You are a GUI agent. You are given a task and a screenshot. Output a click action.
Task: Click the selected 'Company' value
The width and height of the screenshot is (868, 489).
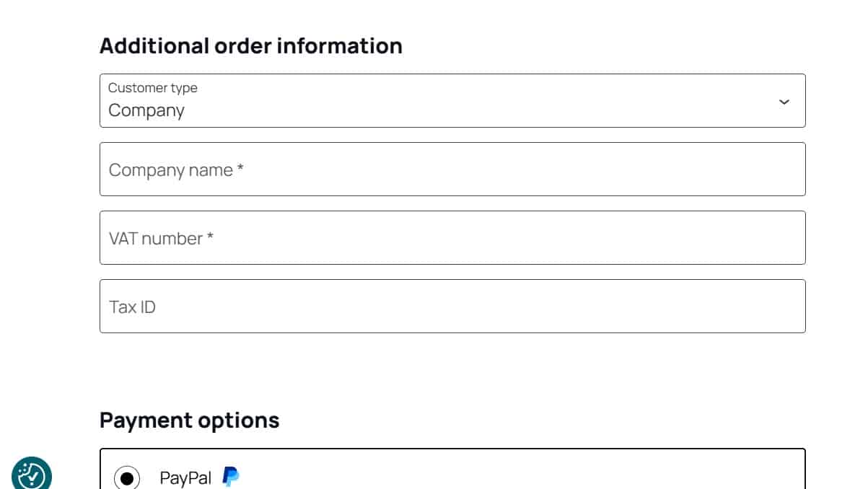(146, 110)
